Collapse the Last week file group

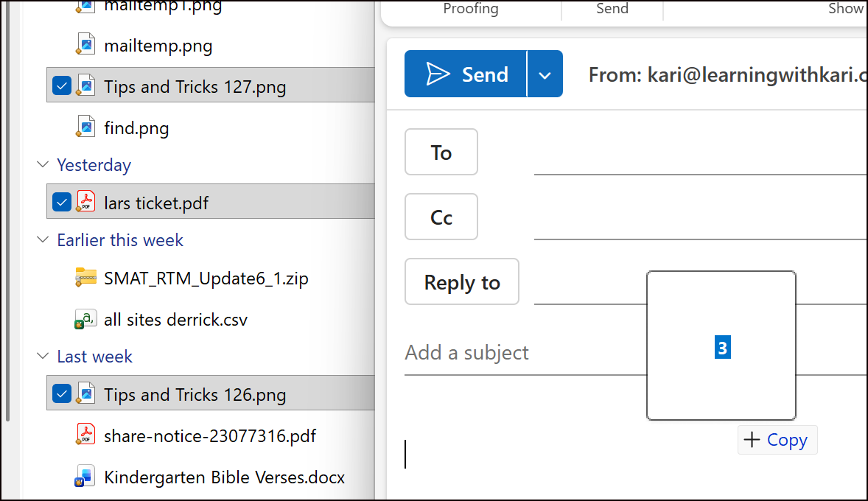click(41, 357)
